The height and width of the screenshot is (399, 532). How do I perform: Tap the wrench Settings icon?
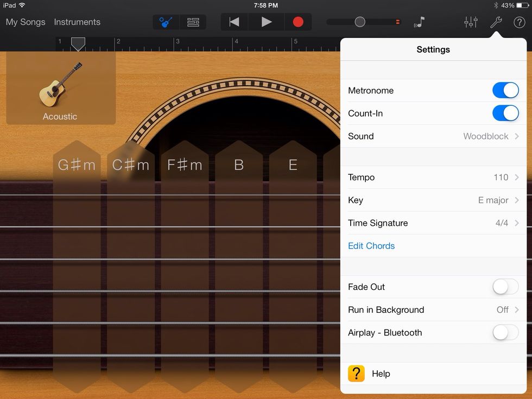pos(495,22)
